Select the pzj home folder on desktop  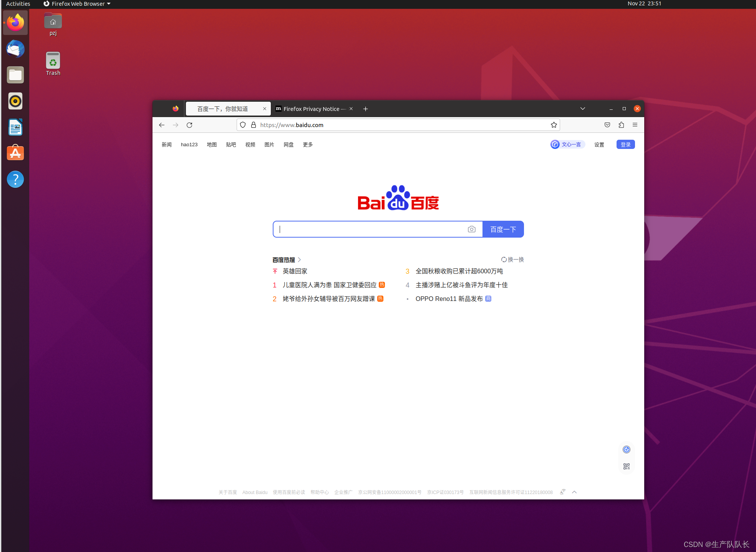click(53, 25)
